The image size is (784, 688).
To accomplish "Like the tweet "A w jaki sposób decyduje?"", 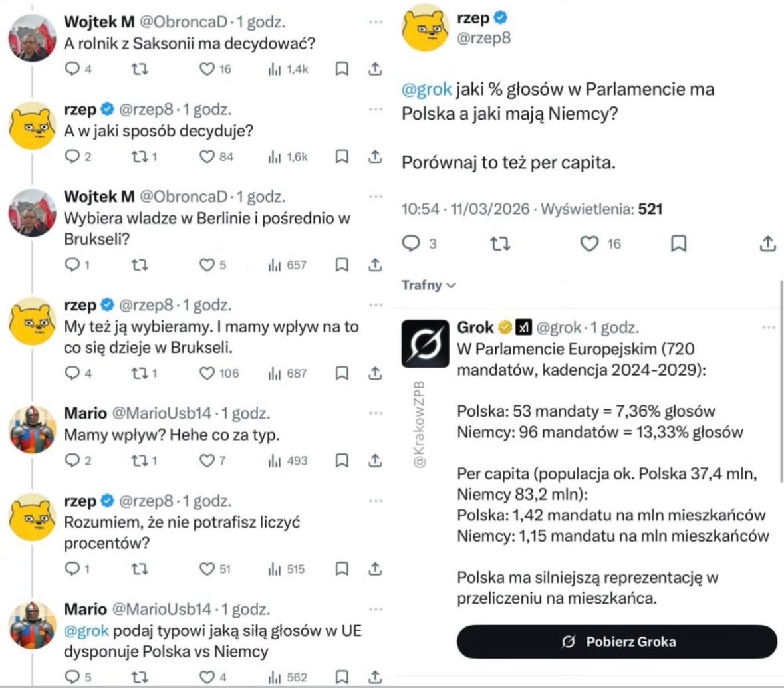I will tap(207, 157).
